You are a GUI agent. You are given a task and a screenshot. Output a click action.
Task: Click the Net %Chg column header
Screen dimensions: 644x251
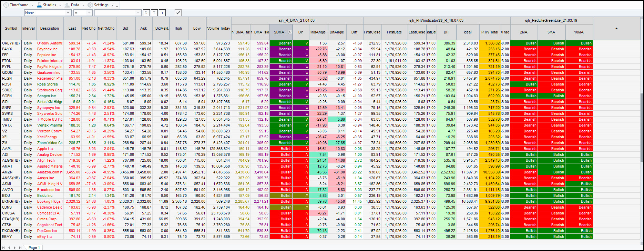[106, 28]
